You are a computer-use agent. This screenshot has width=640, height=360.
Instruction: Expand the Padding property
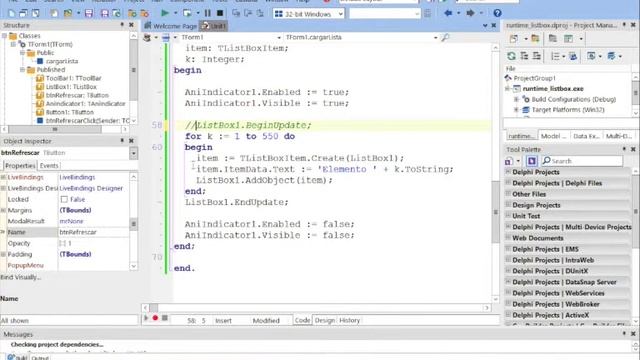[x=3, y=254]
